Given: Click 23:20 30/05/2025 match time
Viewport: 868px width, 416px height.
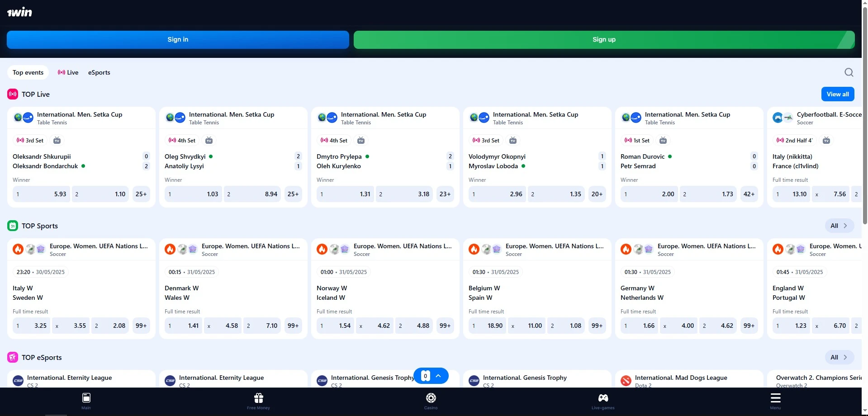Looking at the screenshot, I should click(41, 272).
